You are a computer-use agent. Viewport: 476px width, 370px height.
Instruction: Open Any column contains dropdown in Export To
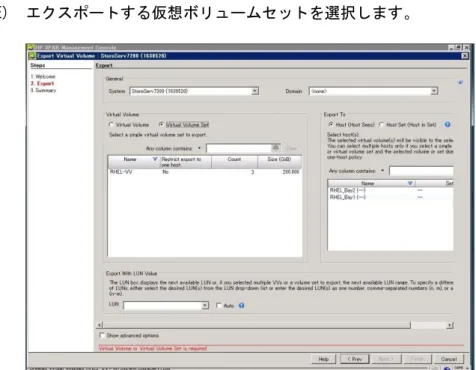click(382, 171)
